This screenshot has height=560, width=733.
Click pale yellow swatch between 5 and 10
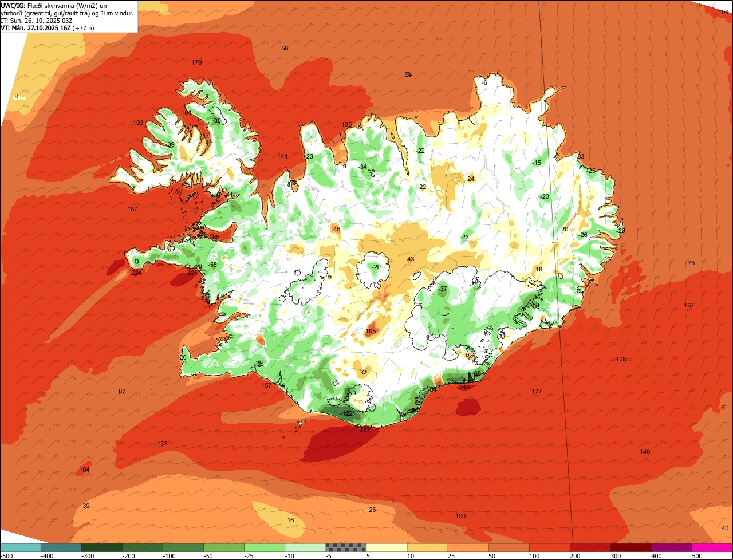click(387, 547)
